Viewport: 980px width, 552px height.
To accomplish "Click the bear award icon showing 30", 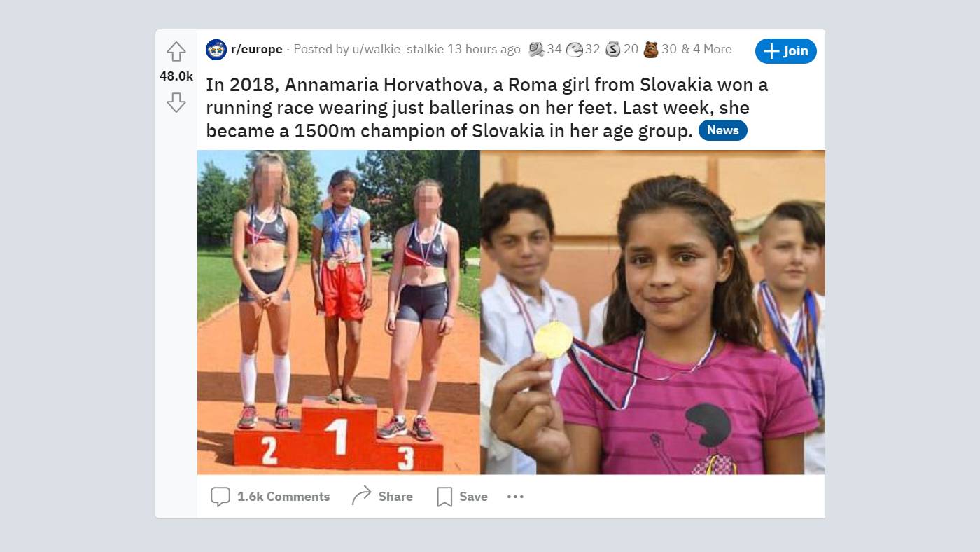I will click(651, 49).
